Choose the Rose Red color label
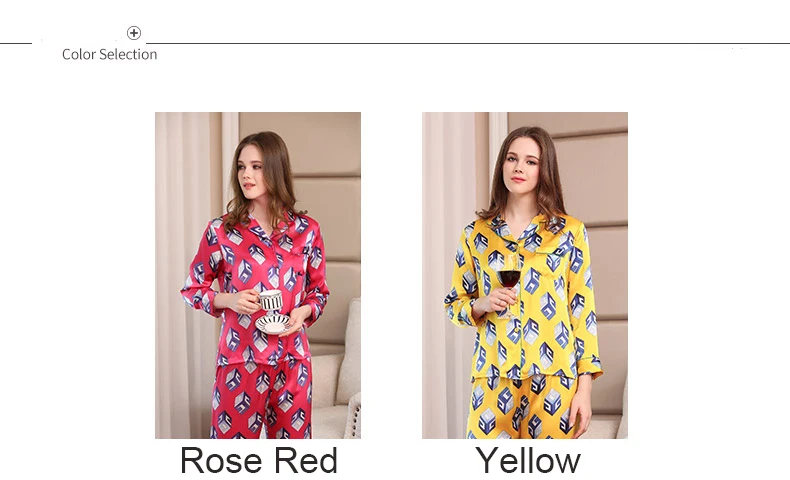The width and height of the screenshot is (790, 480). (258, 460)
